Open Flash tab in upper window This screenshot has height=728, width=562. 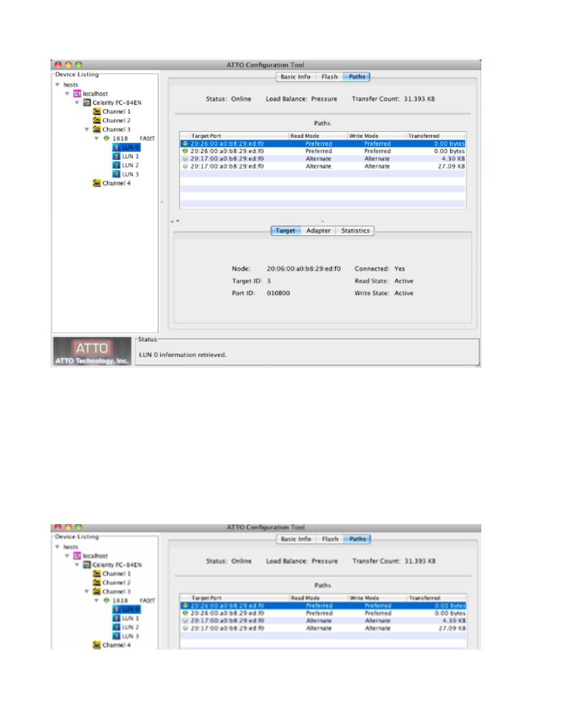pos(329,77)
